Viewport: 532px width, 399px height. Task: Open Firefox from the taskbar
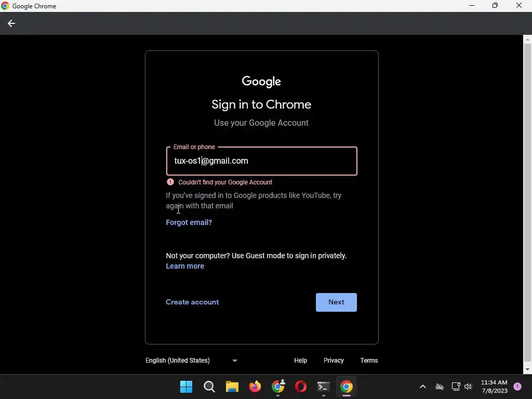click(255, 387)
